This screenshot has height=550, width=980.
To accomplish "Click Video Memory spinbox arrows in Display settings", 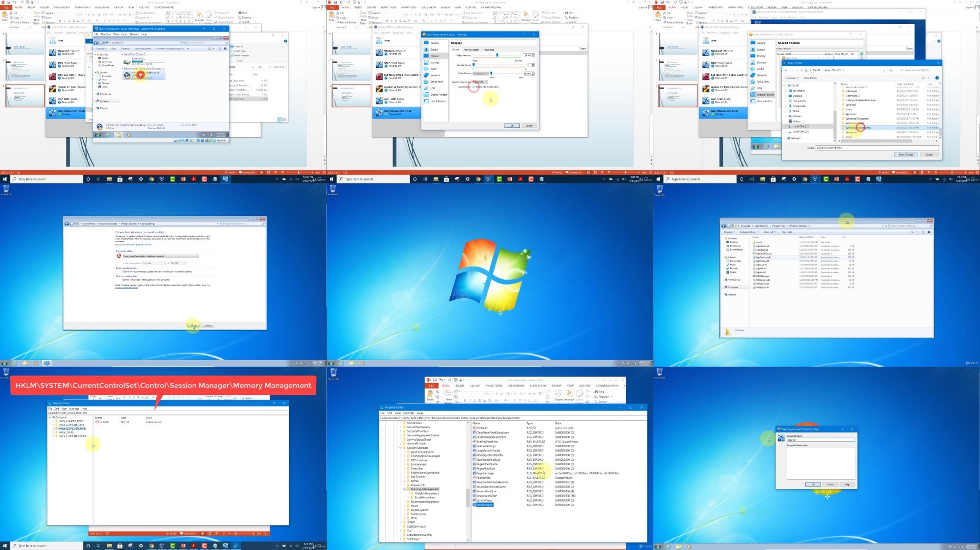I will pos(533,55).
